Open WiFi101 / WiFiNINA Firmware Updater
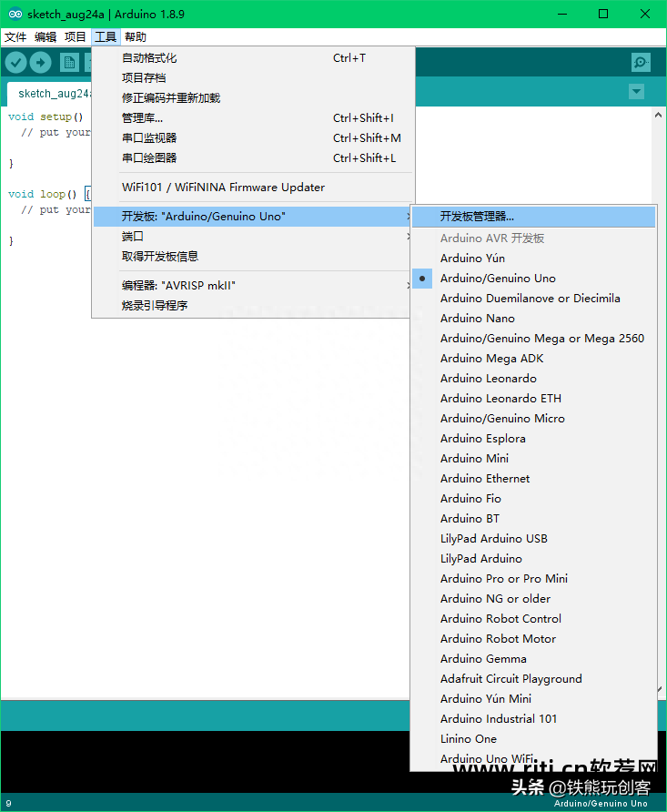The height and width of the screenshot is (812, 667). click(x=253, y=188)
